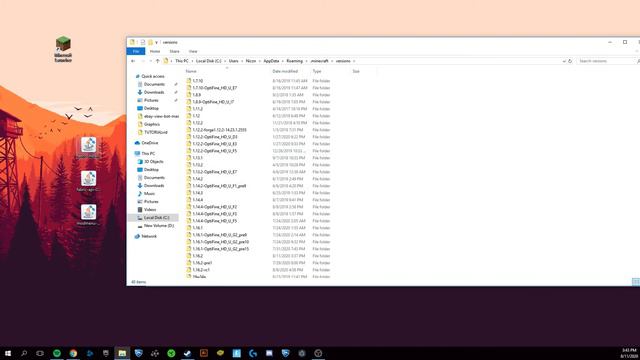Screen dimensions: 640x360
Task: Open OneDrive in navigation pane
Action: pos(149,143)
